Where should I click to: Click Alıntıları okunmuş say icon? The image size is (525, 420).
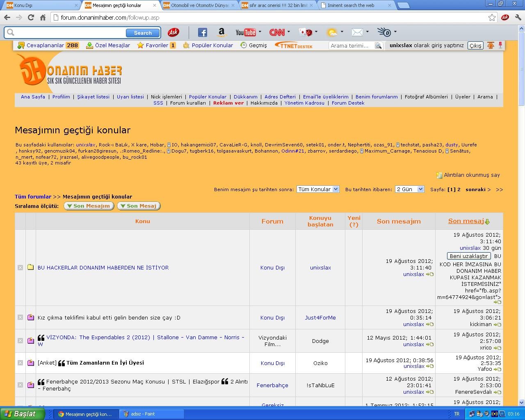439,175
